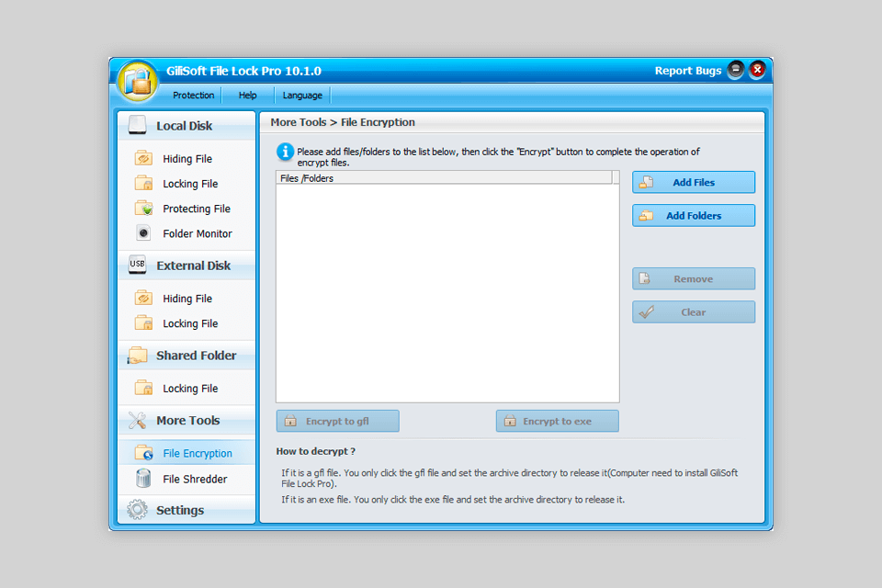Click the minimize icon beside Report Bugs
Screen dimensions: 882x588
pos(736,70)
